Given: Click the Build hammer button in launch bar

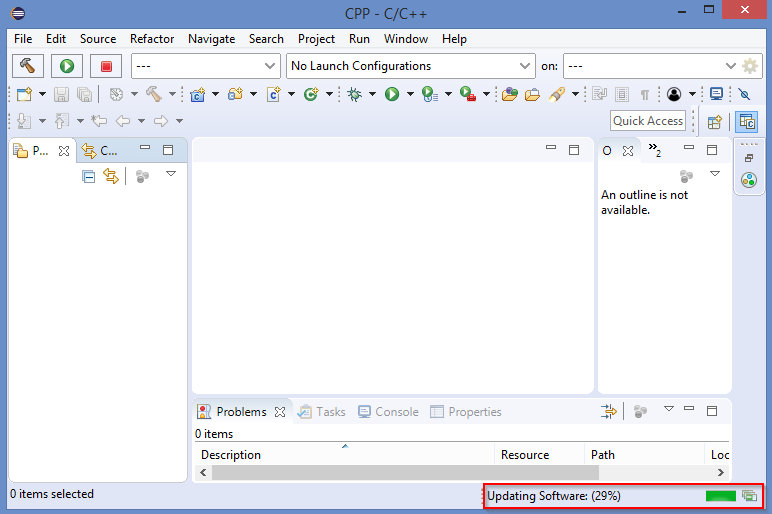Looking at the screenshot, I should coord(28,66).
